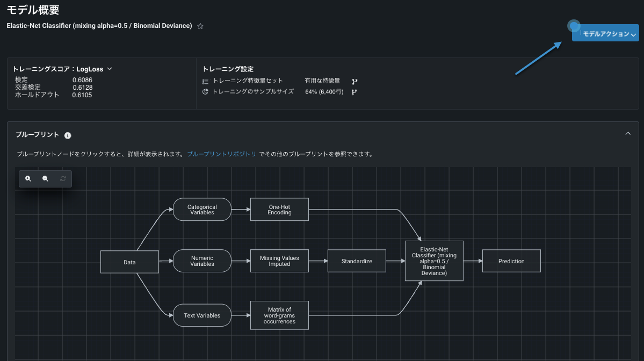Zoom out of the blueprint diagram
644x361 pixels.
click(45, 178)
